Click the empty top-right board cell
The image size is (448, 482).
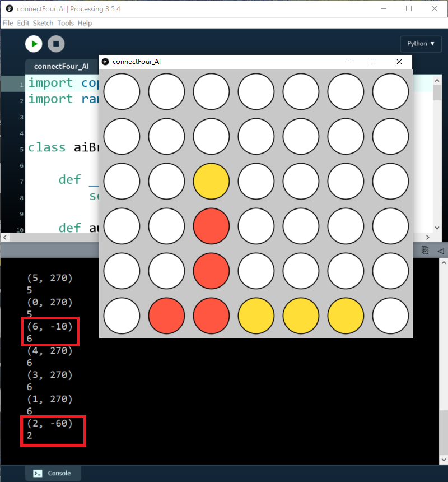pyautogui.click(x=390, y=91)
